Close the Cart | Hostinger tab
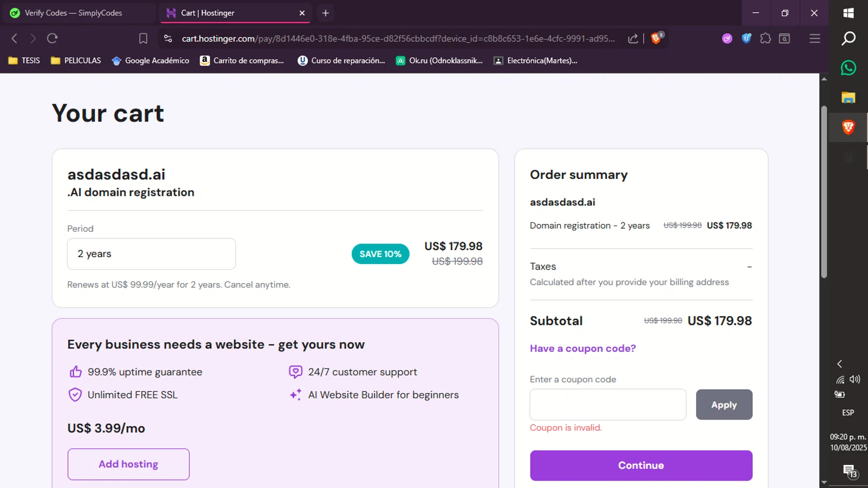Viewport: 868px width, 488px height. click(302, 13)
